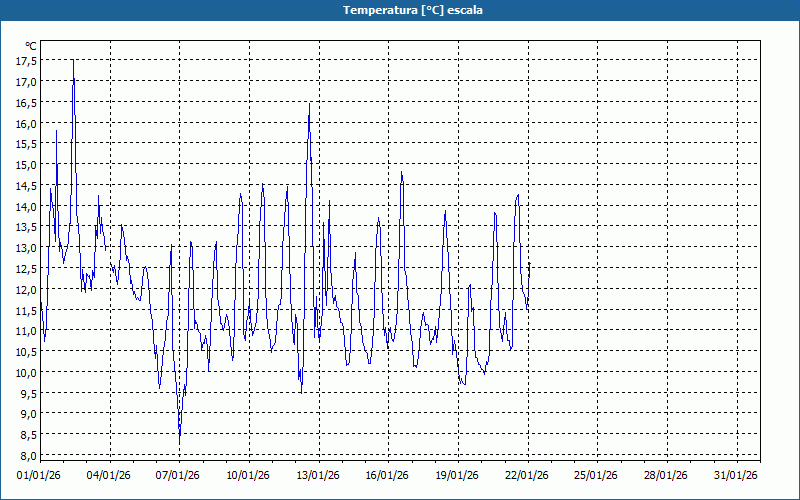Select the 22/01/26 x-axis date
800x500 pixels.
[528, 476]
